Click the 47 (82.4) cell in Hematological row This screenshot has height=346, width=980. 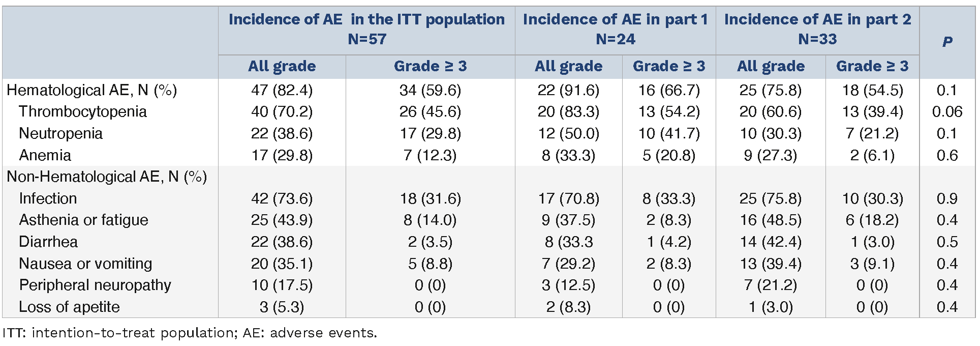282,90
